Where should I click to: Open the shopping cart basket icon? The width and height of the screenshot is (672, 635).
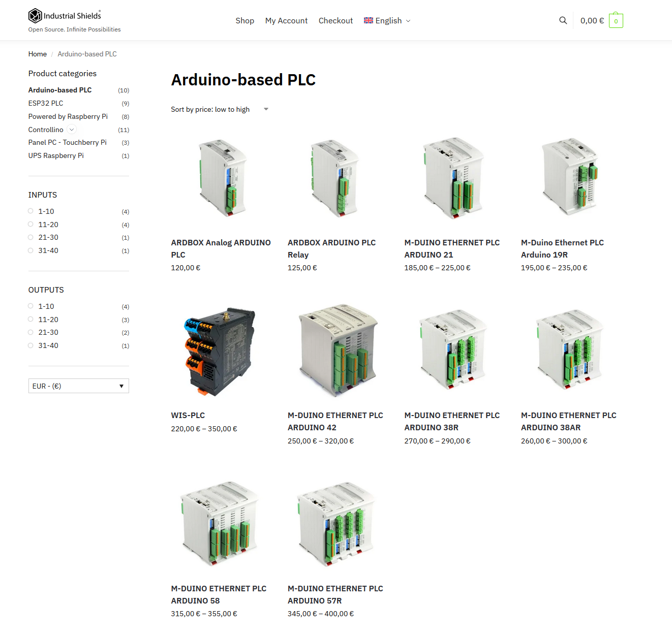(x=616, y=21)
